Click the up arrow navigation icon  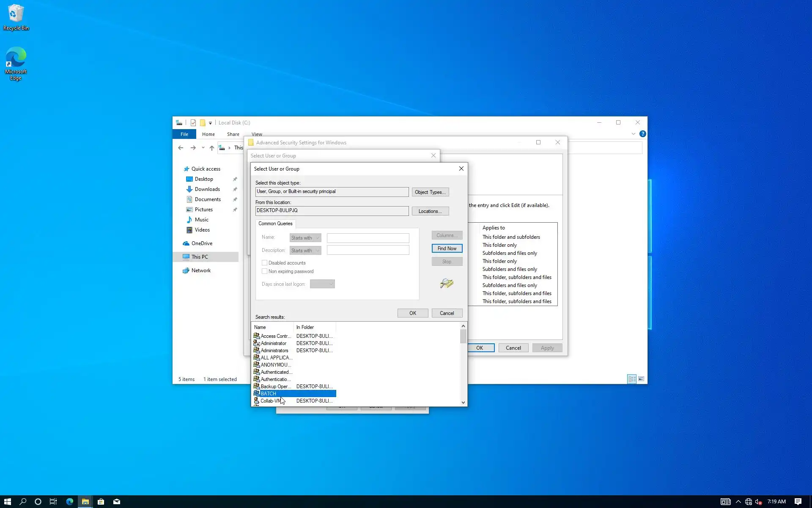coord(212,148)
